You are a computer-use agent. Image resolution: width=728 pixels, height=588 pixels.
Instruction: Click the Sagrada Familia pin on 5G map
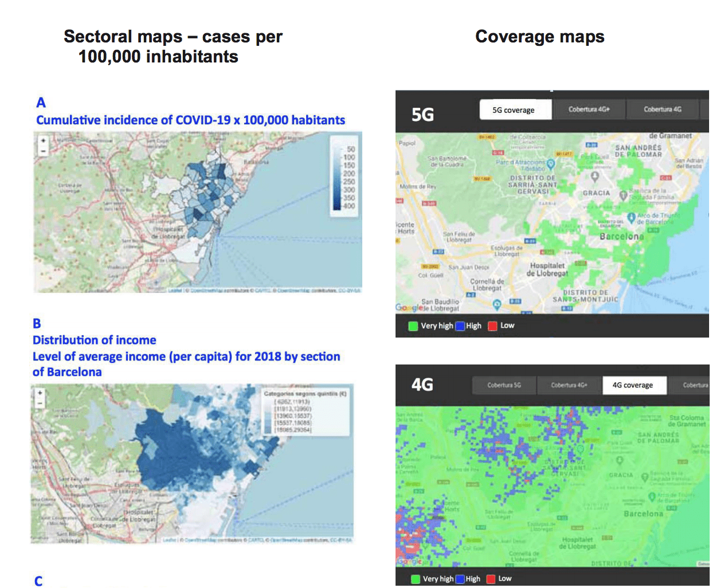tap(623, 195)
